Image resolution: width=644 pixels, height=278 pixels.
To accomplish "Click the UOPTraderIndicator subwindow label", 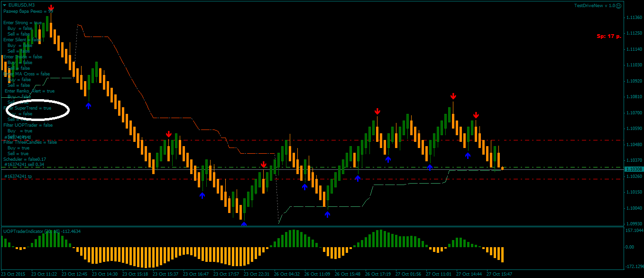I will click(42, 232).
